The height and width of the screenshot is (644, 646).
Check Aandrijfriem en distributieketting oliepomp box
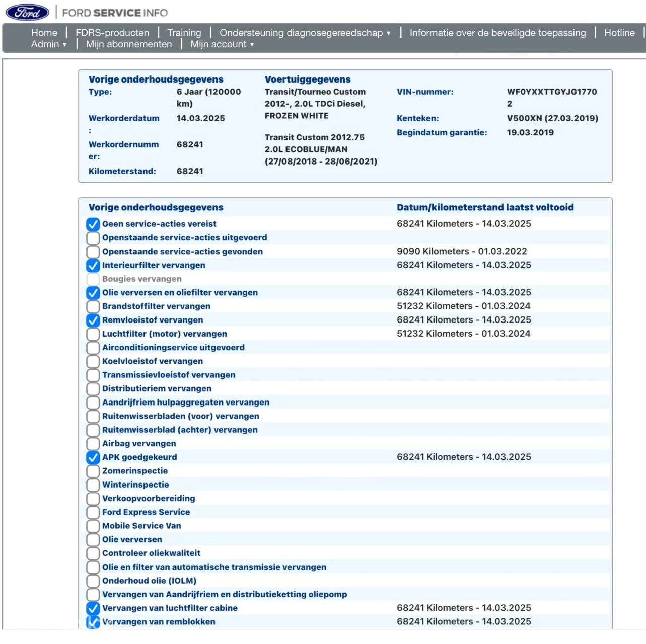pyautogui.click(x=93, y=594)
